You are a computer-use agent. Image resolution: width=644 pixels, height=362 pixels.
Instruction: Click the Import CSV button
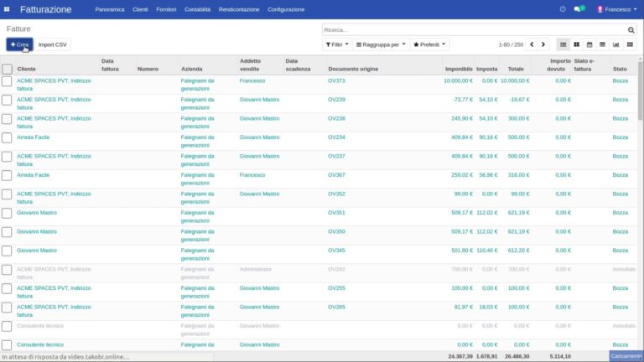tap(53, 44)
